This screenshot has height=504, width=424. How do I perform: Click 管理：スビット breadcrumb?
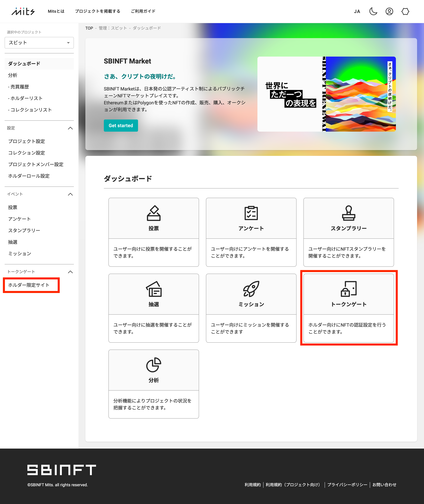(x=113, y=28)
